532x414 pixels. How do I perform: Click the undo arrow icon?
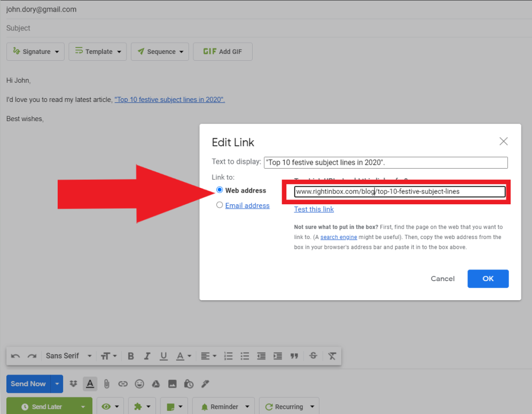coord(15,356)
